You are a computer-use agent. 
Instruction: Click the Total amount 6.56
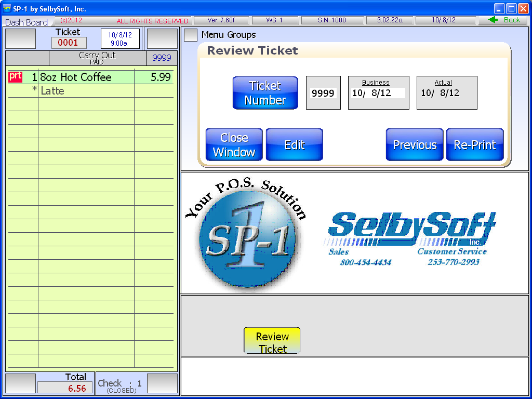(x=65, y=388)
